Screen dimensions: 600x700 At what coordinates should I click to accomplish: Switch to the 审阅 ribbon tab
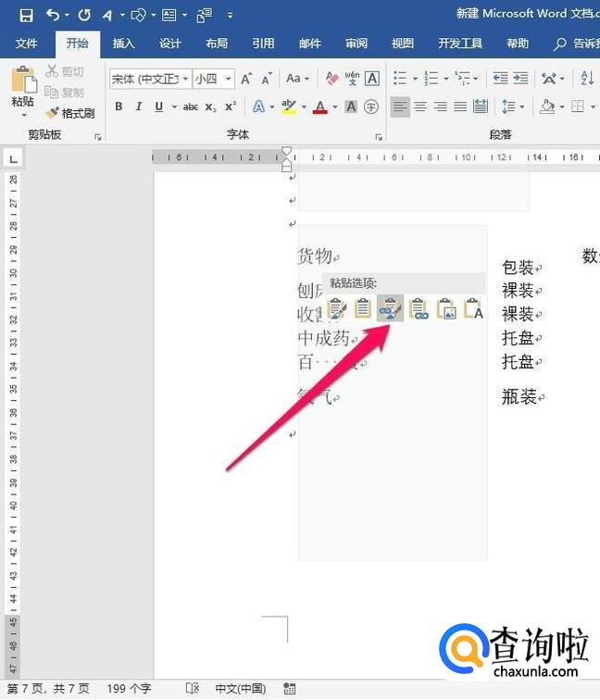point(356,44)
